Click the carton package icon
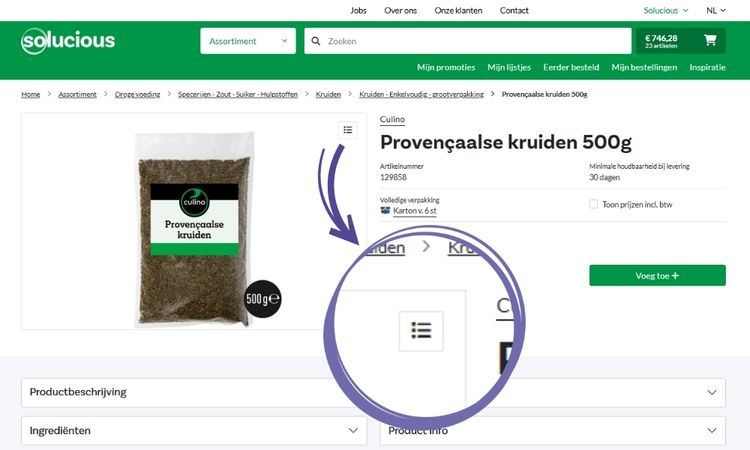Image resolution: width=750 pixels, height=450 pixels. coord(385,210)
